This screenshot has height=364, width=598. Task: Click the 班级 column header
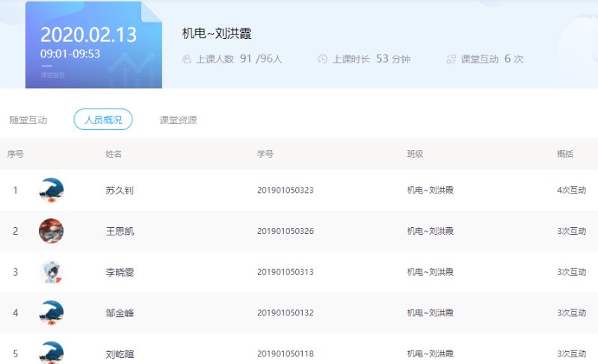(415, 154)
